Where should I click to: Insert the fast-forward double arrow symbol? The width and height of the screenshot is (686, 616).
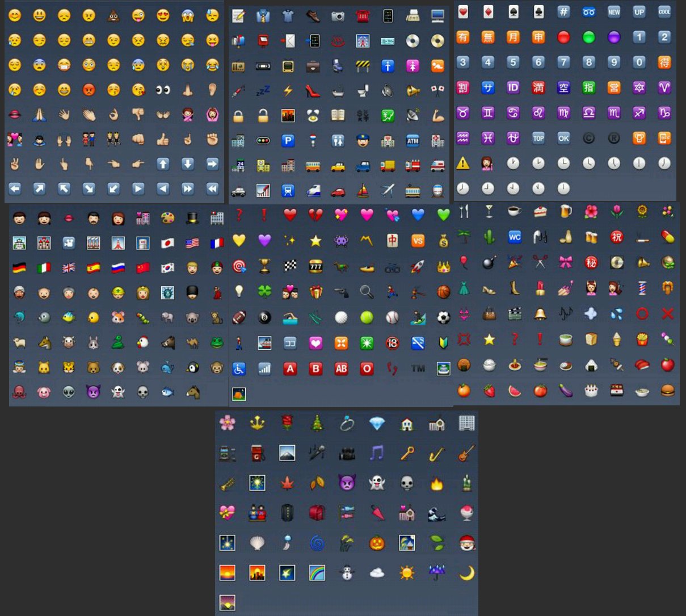pos(188,188)
